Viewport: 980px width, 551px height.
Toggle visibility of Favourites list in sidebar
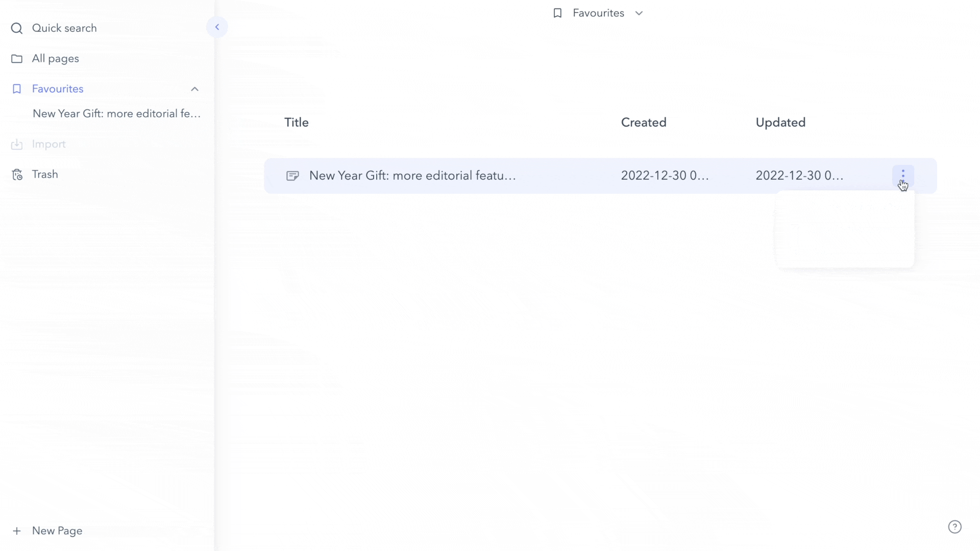194,88
